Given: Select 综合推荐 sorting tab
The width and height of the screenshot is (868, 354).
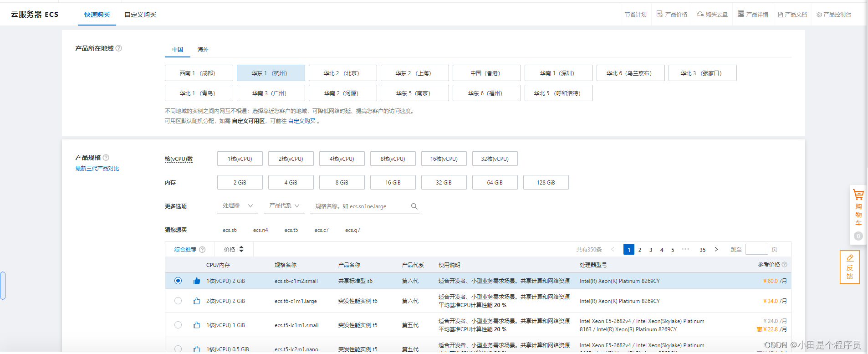Looking at the screenshot, I should click(x=185, y=250).
